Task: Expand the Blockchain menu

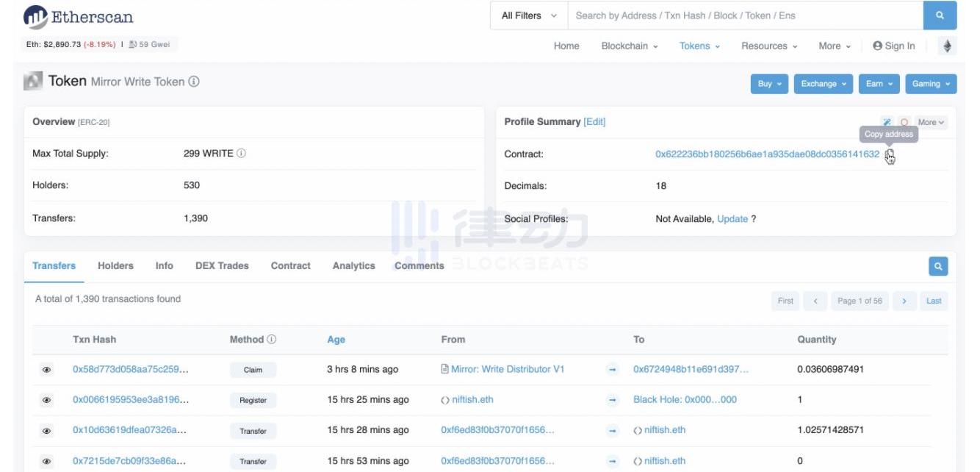Action: click(x=630, y=46)
